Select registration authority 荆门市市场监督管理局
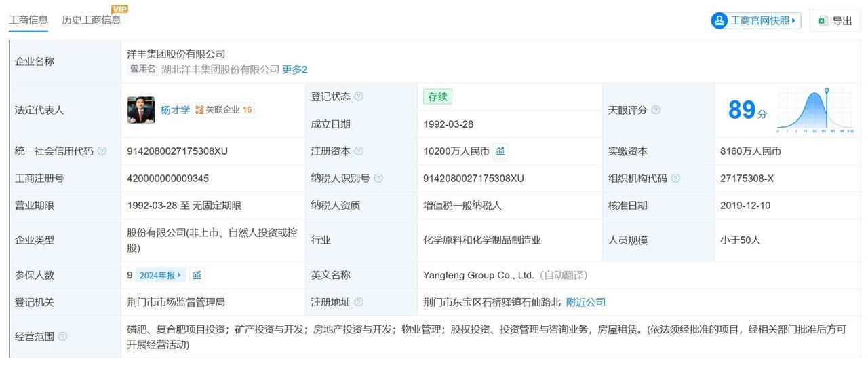Screen dimensions: 868x370 click(176, 302)
